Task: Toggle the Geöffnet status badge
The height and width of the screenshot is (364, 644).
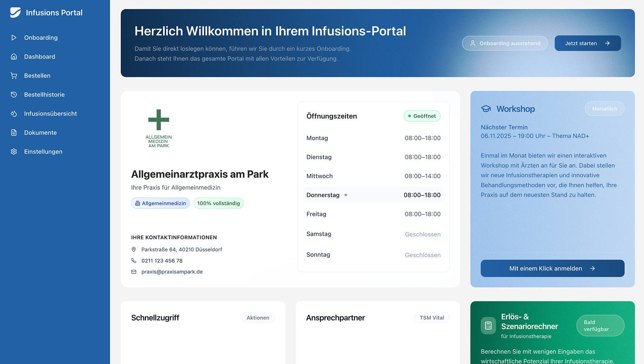Action: 422,116
